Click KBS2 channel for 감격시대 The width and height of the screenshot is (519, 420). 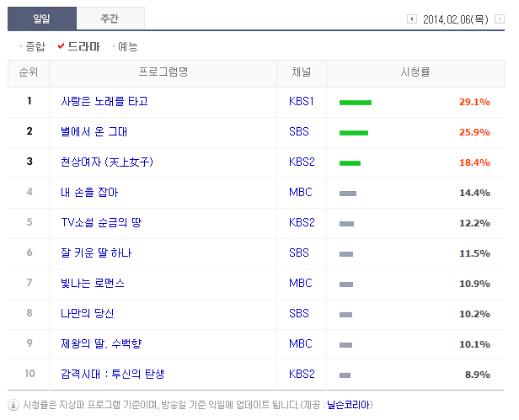302,375
